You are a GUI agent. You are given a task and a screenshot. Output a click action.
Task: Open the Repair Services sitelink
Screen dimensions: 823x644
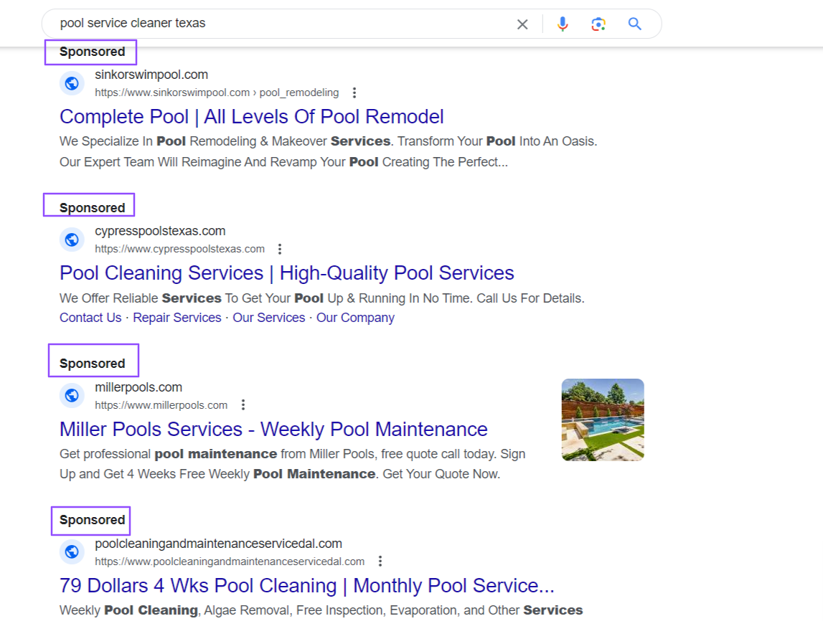[177, 317]
